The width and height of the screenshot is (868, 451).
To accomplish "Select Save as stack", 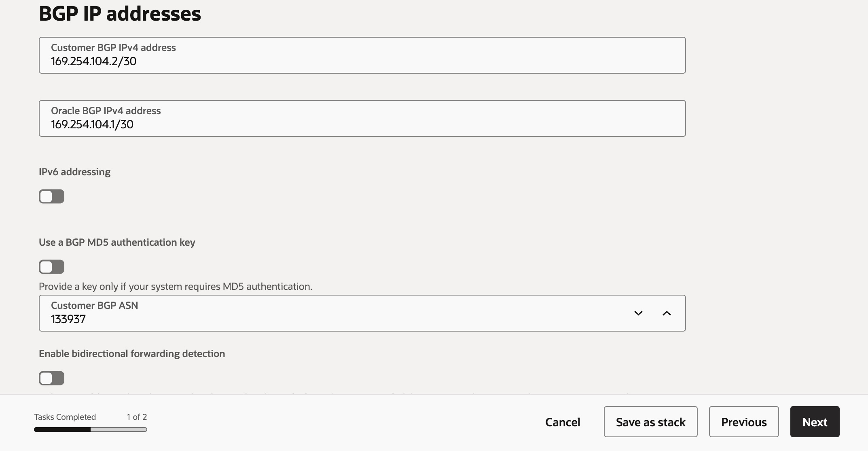I will coord(650,421).
